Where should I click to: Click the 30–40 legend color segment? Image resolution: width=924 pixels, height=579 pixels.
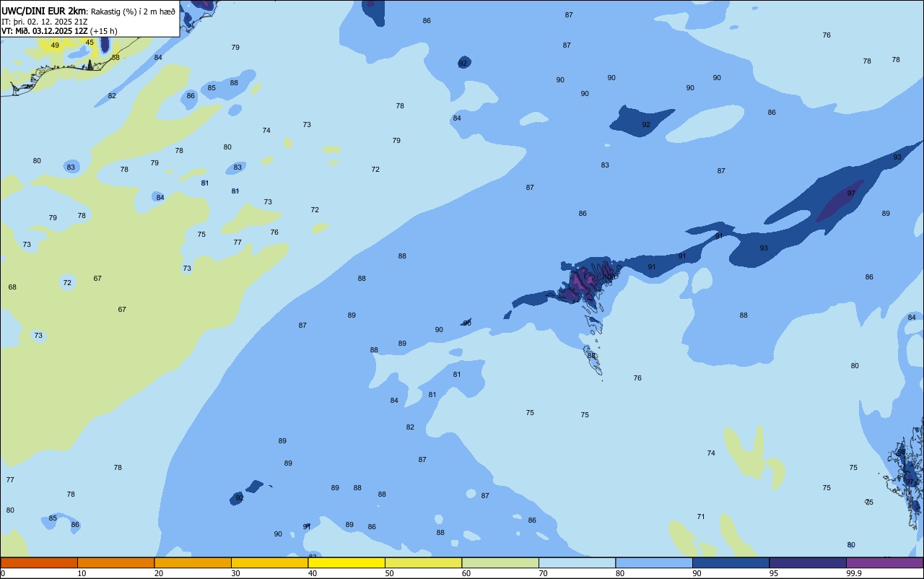[269, 562]
